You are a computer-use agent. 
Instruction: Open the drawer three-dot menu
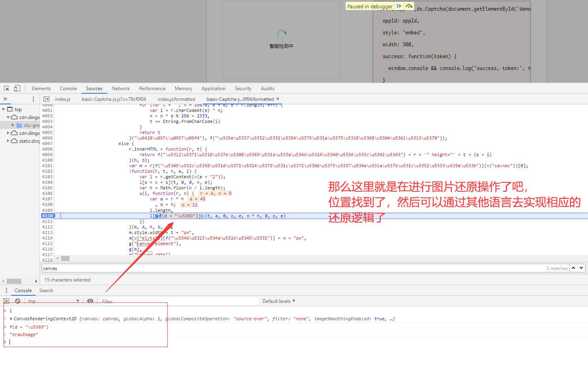point(6,291)
